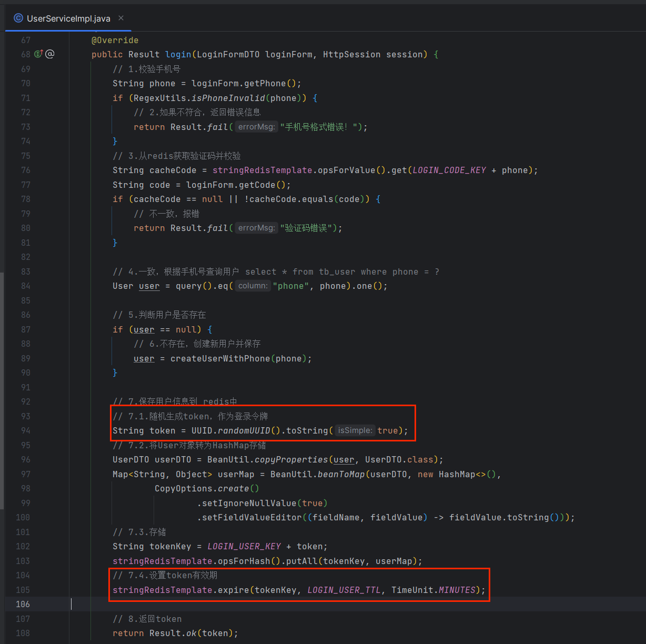
Task: Click the "验证码错误" string literal
Action: pyautogui.click(x=306, y=228)
